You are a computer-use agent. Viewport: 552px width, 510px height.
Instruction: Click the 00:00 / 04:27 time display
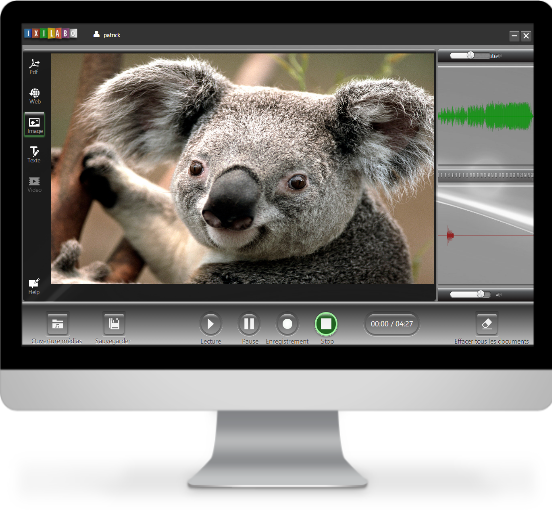(392, 324)
